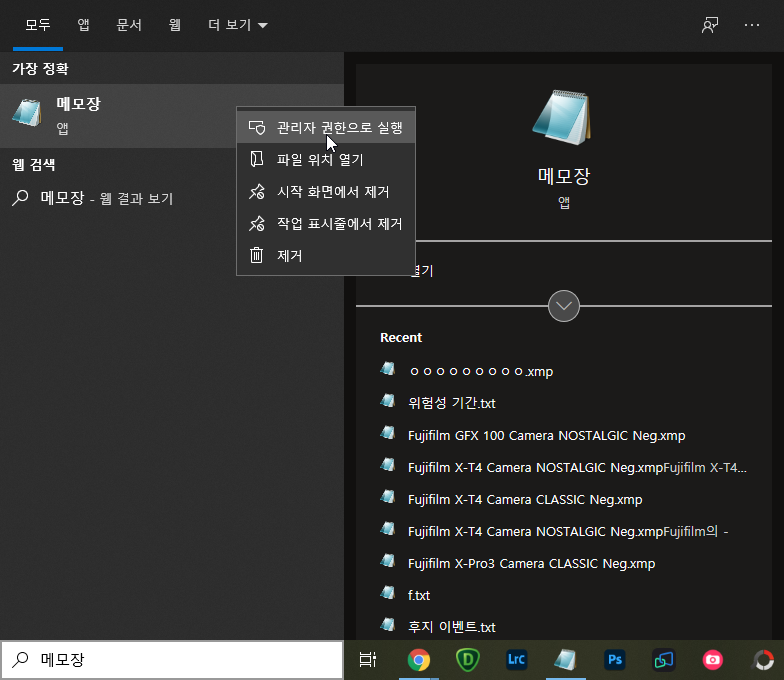Open Photoshop from the taskbar
This screenshot has width=784, height=680.
point(614,660)
